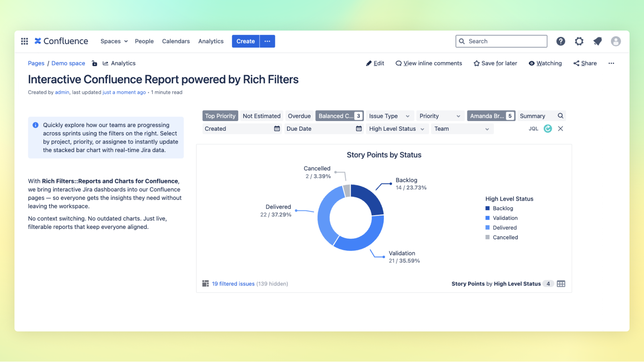The image size is (644, 362).
Task: Click View inline comments
Action: pyautogui.click(x=429, y=63)
